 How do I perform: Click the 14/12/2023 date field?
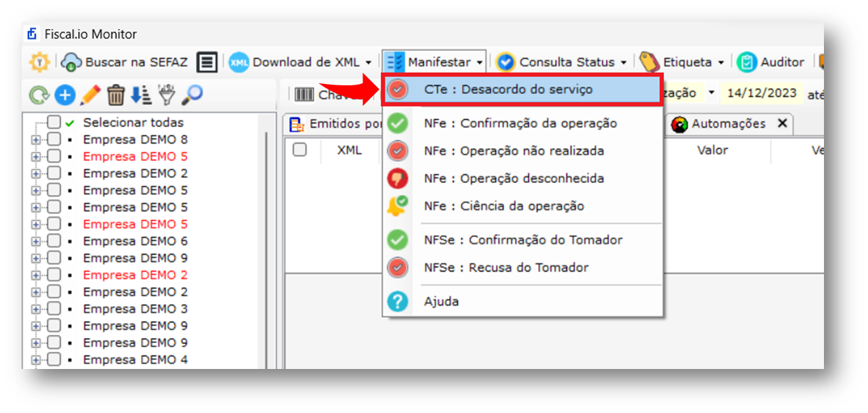click(762, 93)
